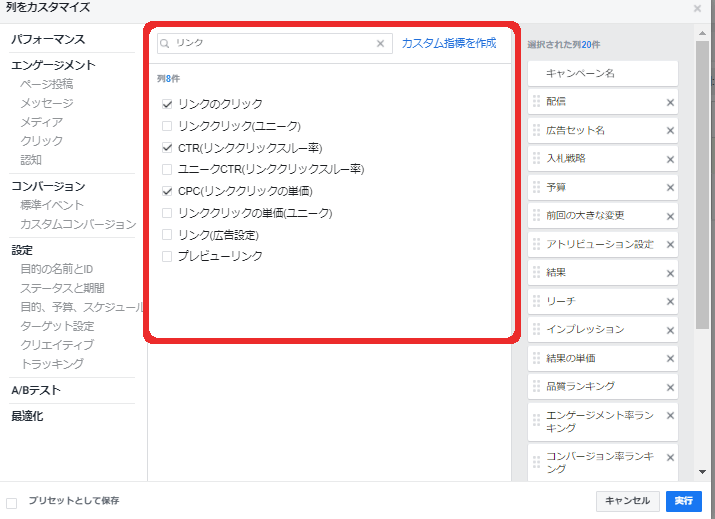Open A/Bテスト category
Screen dimensions: 715x519
(x=36, y=390)
